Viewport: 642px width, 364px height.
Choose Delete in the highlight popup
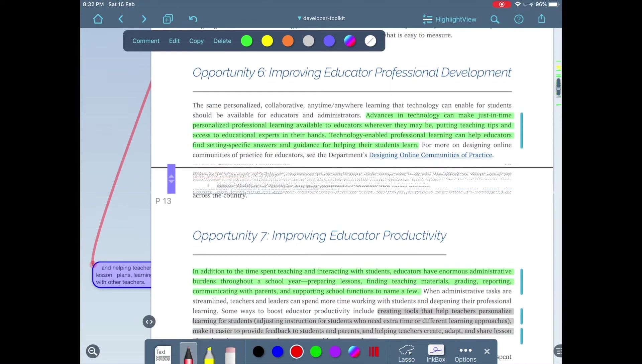click(222, 41)
